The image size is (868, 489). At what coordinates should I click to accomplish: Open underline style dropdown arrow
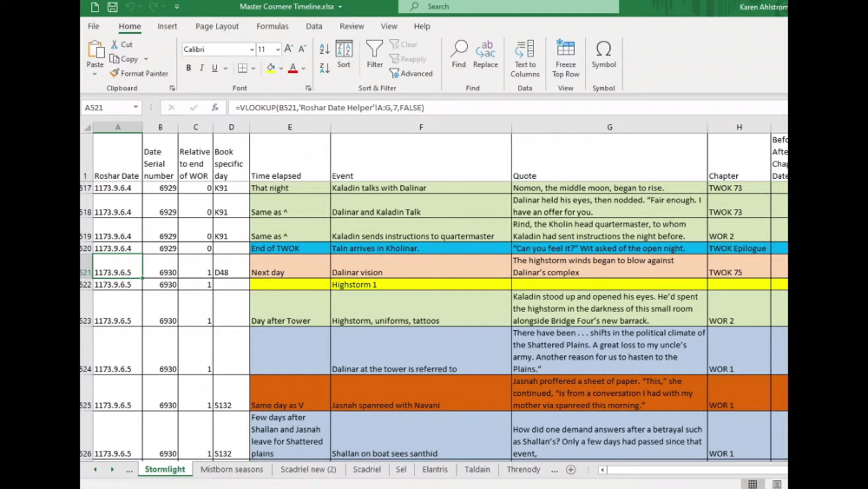click(x=226, y=68)
